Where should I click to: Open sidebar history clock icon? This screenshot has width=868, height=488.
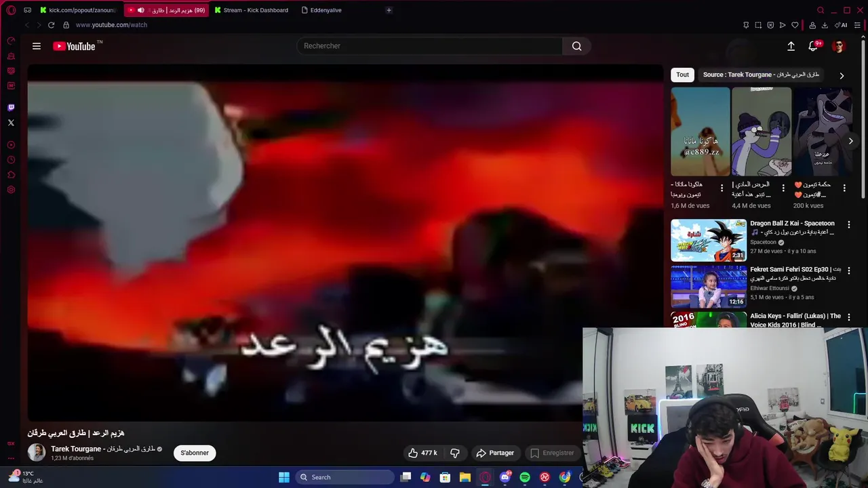click(11, 160)
